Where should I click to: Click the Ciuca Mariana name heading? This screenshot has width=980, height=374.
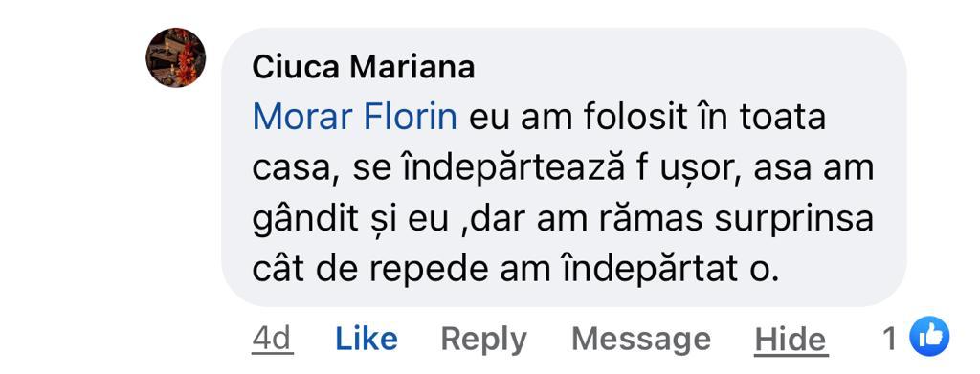pyautogui.click(x=363, y=67)
